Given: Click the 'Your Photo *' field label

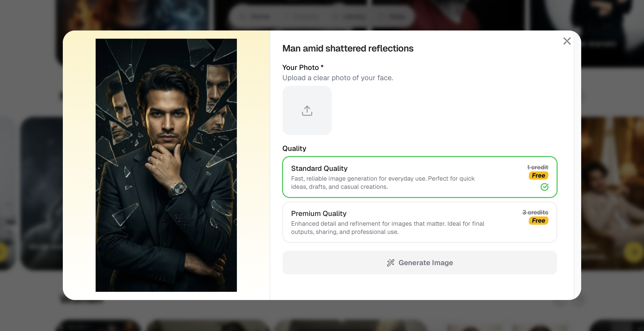Looking at the screenshot, I should 303,67.
